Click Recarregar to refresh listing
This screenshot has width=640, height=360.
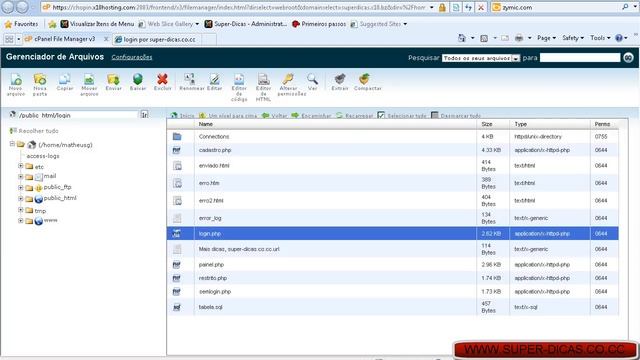pos(355,116)
